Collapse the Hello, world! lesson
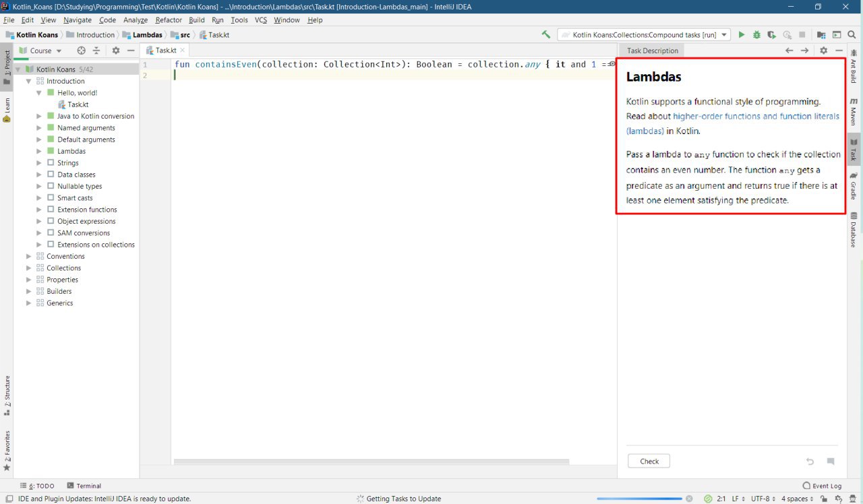Image resolution: width=863 pixels, height=504 pixels. coord(39,93)
